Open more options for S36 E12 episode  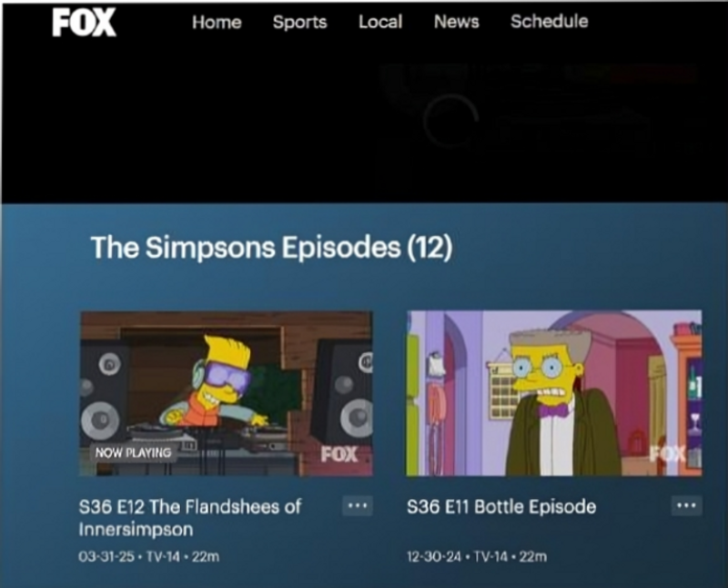click(x=358, y=505)
